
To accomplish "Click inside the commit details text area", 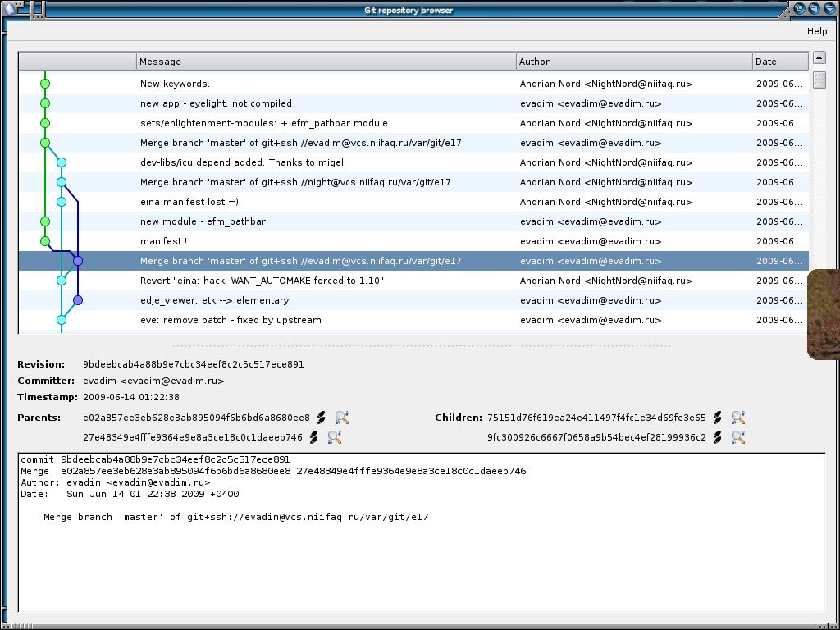I will [421, 558].
